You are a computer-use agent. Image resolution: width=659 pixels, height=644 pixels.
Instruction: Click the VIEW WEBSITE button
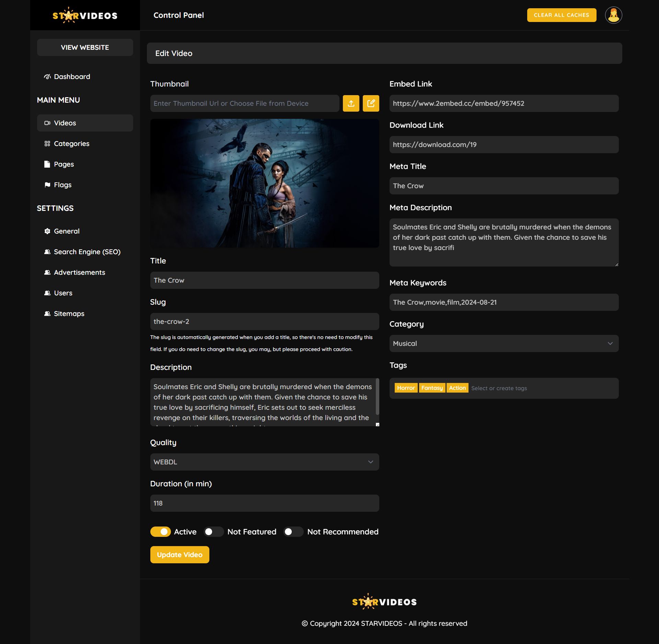85,47
